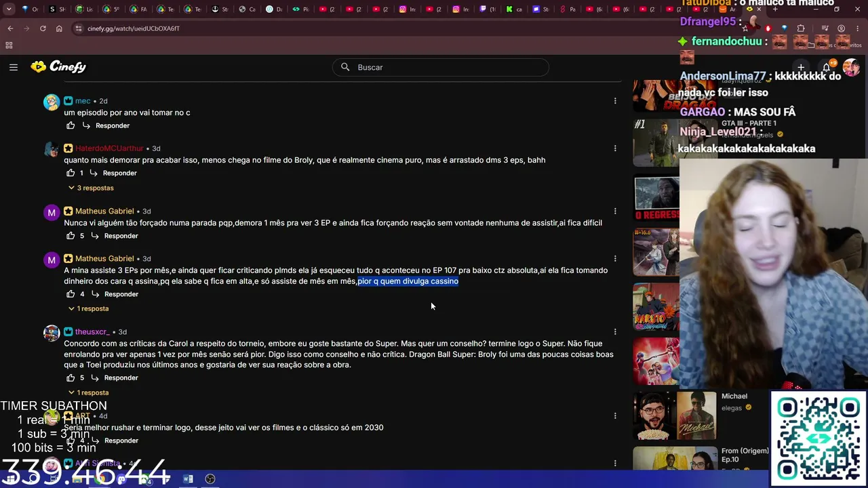868x488 pixels.
Task: Open OBS Studio from the taskbar
Action: click(x=210, y=479)
